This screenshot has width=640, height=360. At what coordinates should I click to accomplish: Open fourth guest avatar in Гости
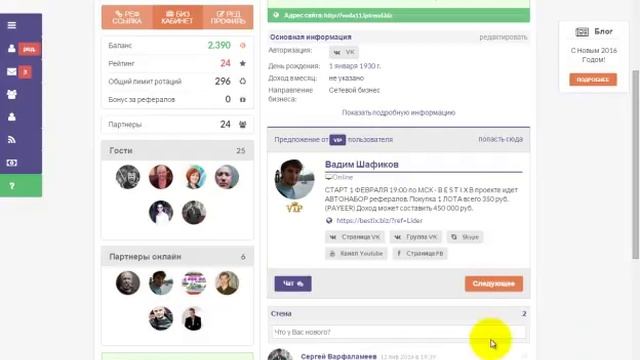(x=227, y=177)
